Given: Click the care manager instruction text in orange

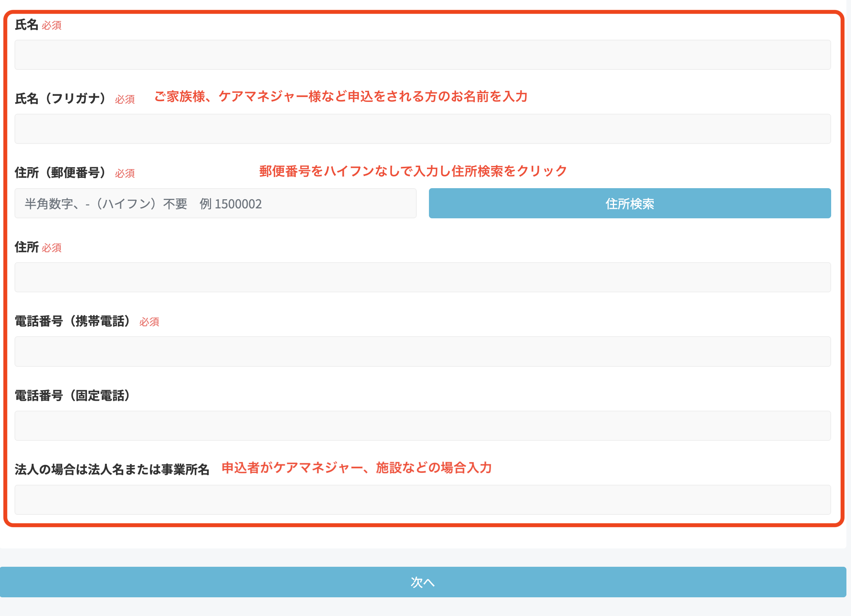Looking at the screenshot, I should [357, 467].
